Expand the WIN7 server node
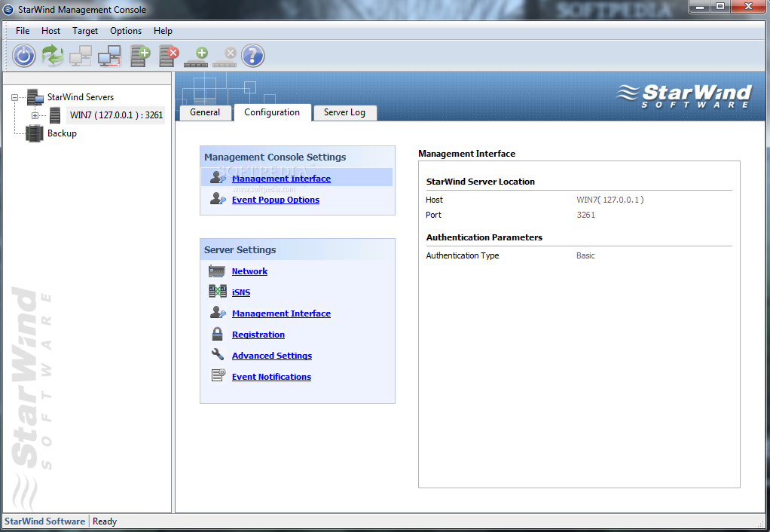The width and height of the screenshot is (770, 532). pos(35,116)
